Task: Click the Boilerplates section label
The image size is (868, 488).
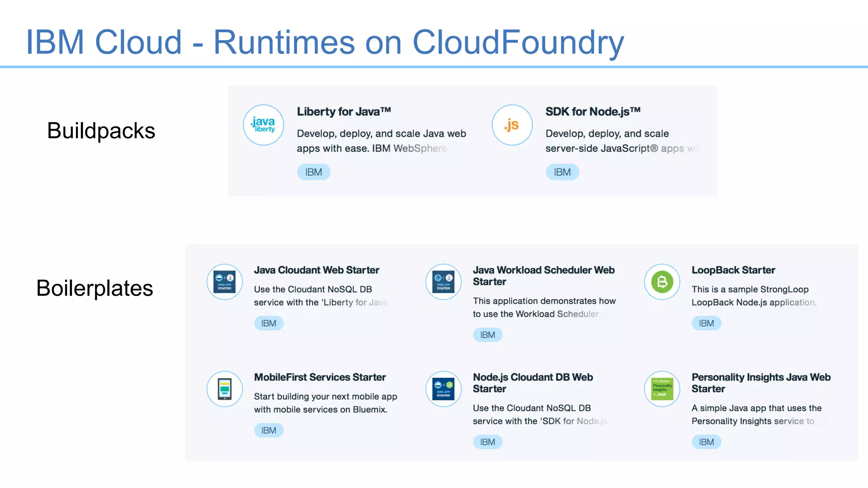Action: pyautogui.click(x=95, y=288)
